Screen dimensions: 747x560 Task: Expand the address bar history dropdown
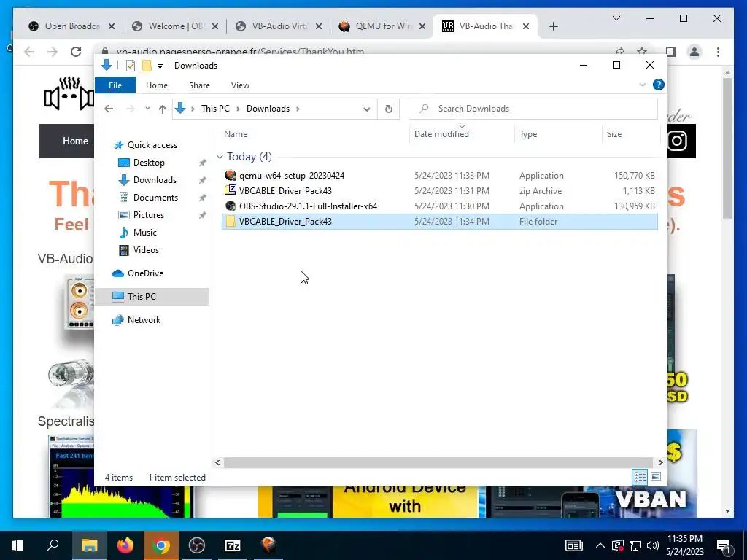[367, 109]
